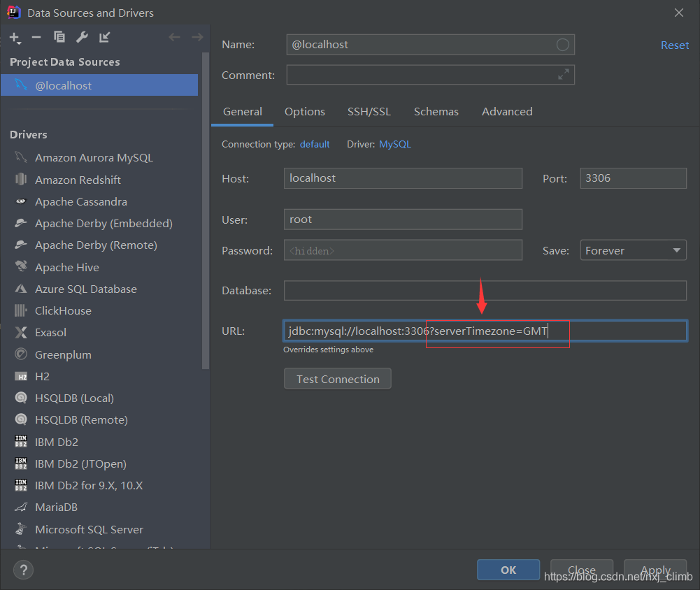Close the Data Sources and Drivers dialog
Screen dimensions: 700x590
point(678,13)
